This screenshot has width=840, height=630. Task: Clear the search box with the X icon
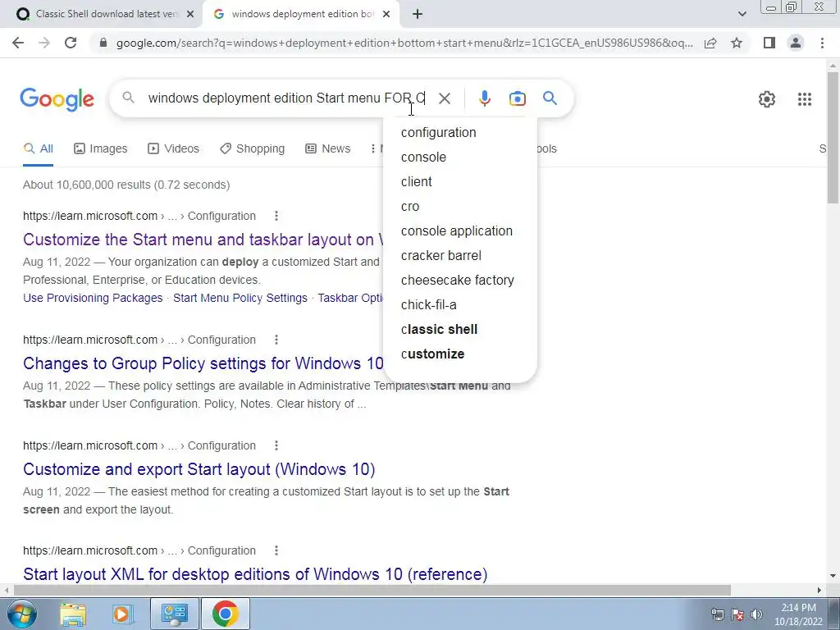click(x=444, y=98)
